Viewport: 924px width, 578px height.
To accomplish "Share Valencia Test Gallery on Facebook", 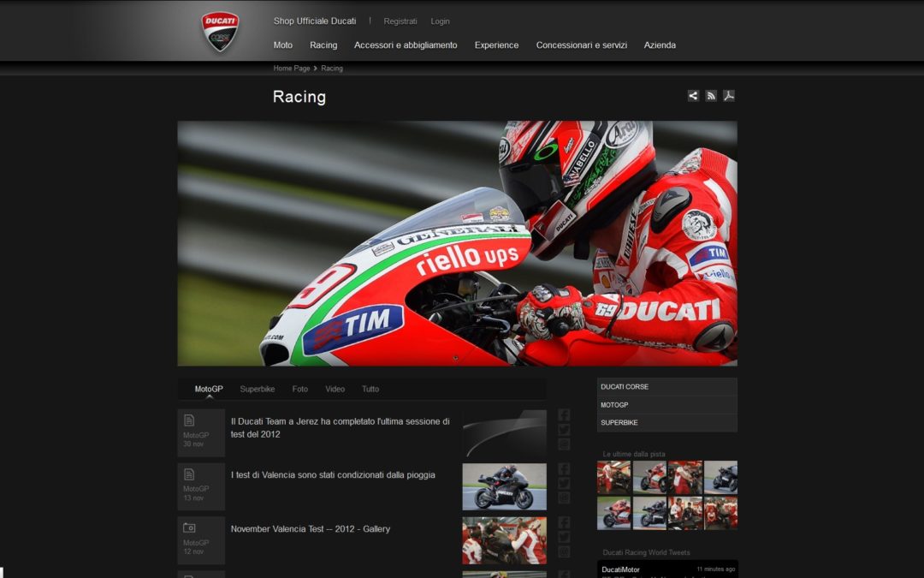I will (564, 522).
